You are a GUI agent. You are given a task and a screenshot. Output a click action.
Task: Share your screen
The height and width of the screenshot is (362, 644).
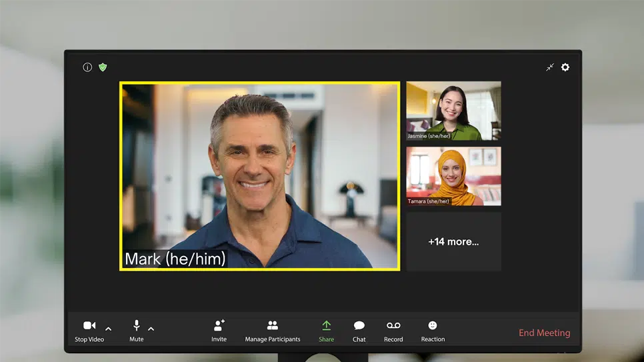click(327, 331)
